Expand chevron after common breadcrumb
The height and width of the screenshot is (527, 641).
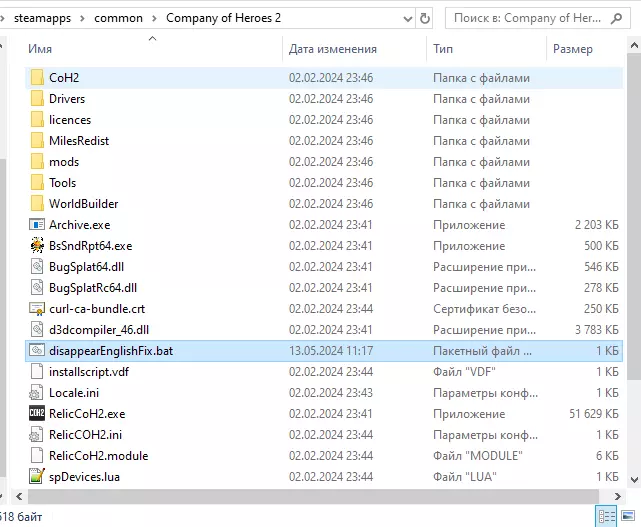pyautogui.click(x=155, y=18)
